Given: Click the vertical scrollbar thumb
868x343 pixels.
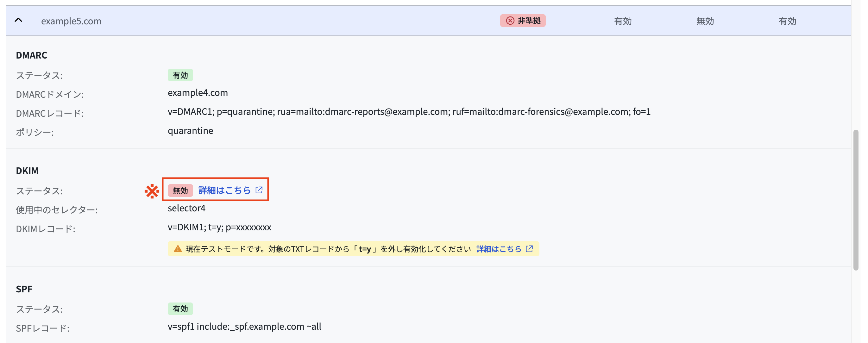Looking at the screenshot, I should (x=856, y=200).
